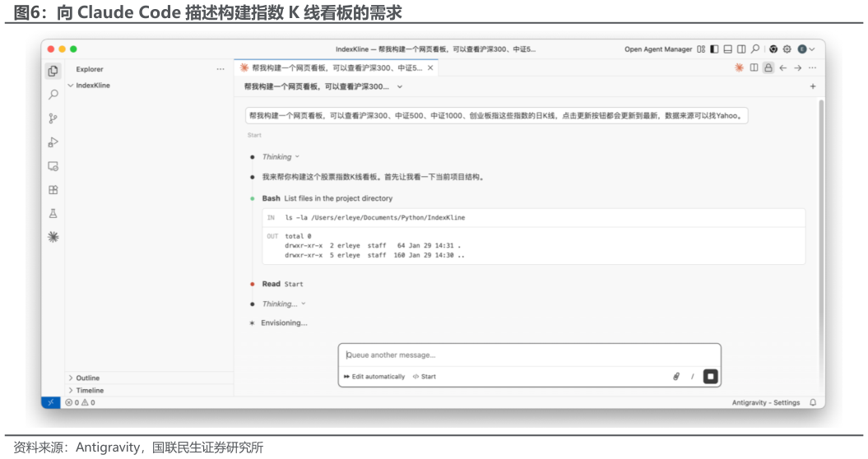Open the Testing flask view
868x459 pixels.
pyautogui.click(x=53, y=213)
